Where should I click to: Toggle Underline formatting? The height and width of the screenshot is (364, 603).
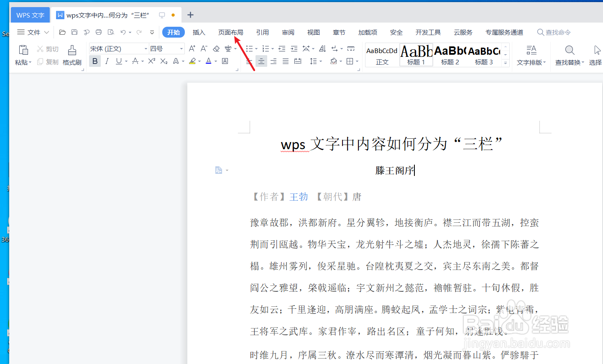(119, 61)
